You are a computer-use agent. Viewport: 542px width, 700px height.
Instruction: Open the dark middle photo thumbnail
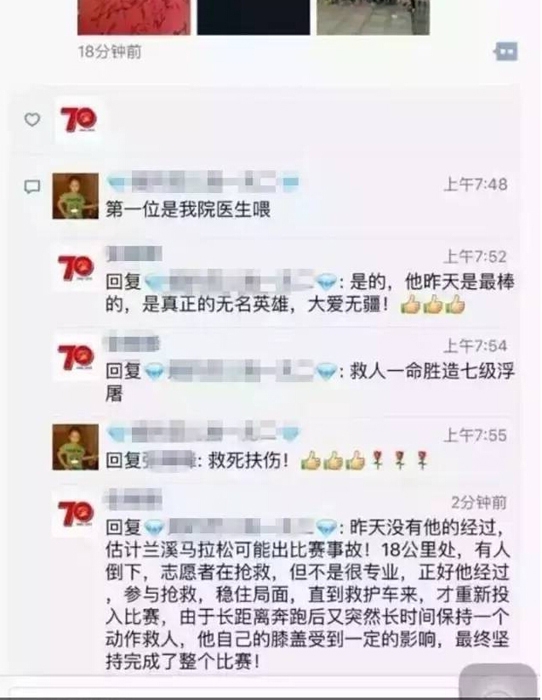click(254, 17)
